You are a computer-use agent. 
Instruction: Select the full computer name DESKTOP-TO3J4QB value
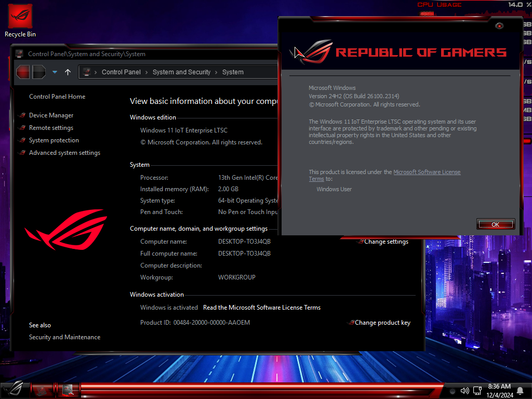click(244, 254)
